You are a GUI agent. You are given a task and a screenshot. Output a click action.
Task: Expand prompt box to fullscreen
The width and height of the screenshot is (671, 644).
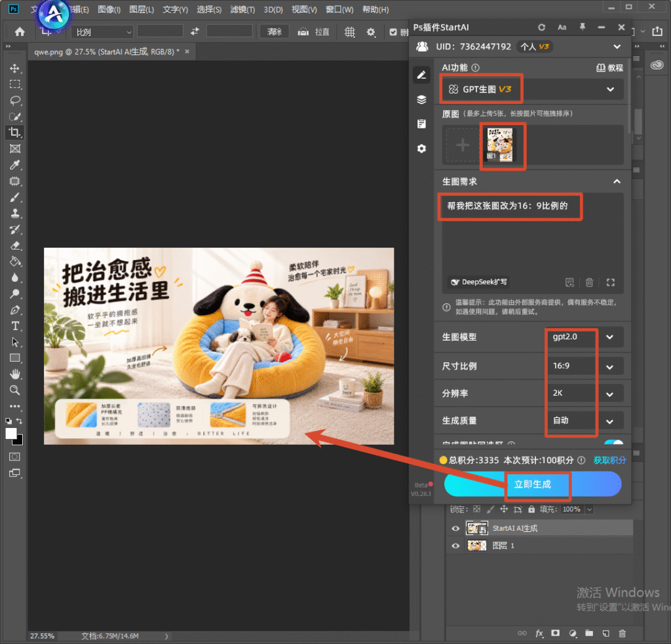pyautogui.click(x=611, y=282)
